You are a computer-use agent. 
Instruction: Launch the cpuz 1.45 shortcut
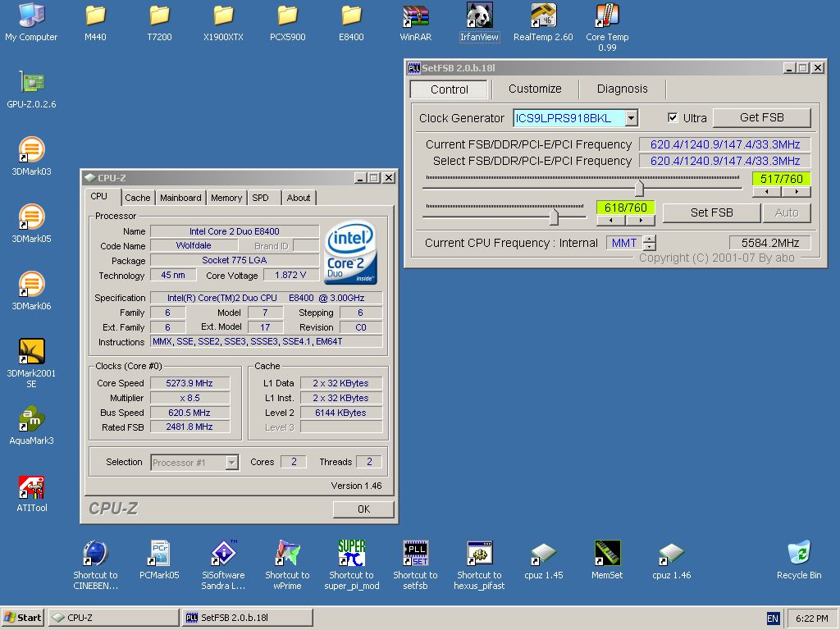click(x=543, y=560)
